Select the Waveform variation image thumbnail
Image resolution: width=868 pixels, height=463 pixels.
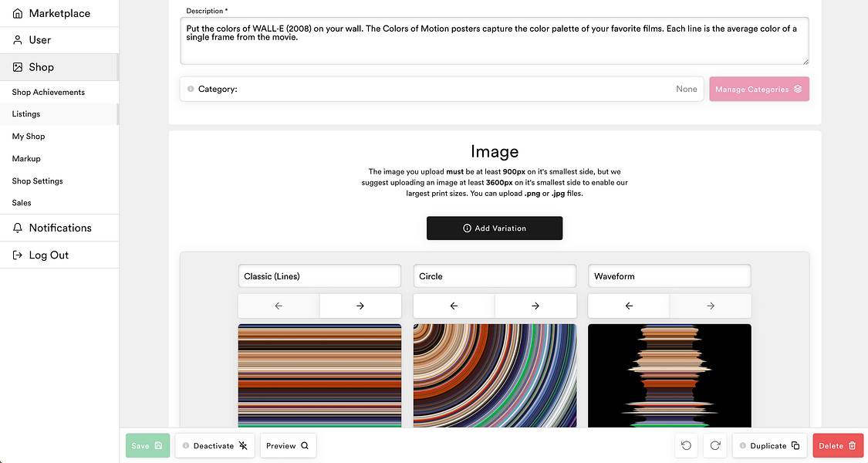pyautogui.click(x=669, y=376)
